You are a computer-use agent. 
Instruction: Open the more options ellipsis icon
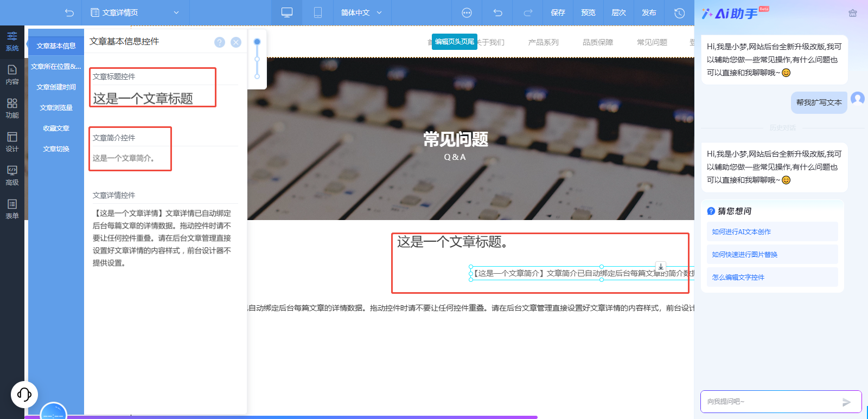point(467,12)
